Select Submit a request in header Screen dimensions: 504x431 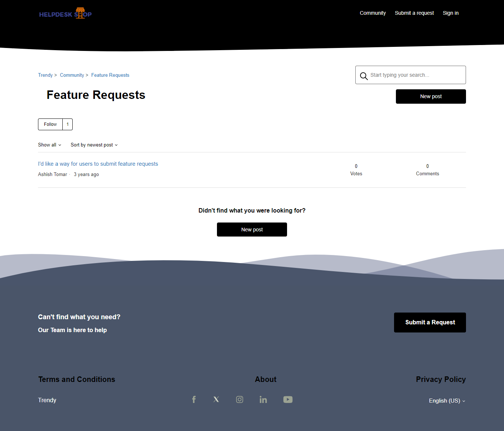414,13
